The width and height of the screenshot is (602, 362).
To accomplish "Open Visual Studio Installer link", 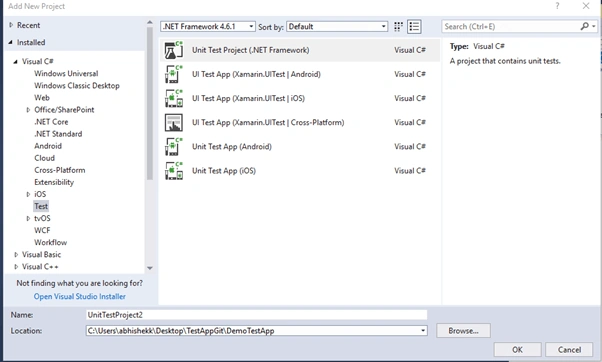I will 79,296.
